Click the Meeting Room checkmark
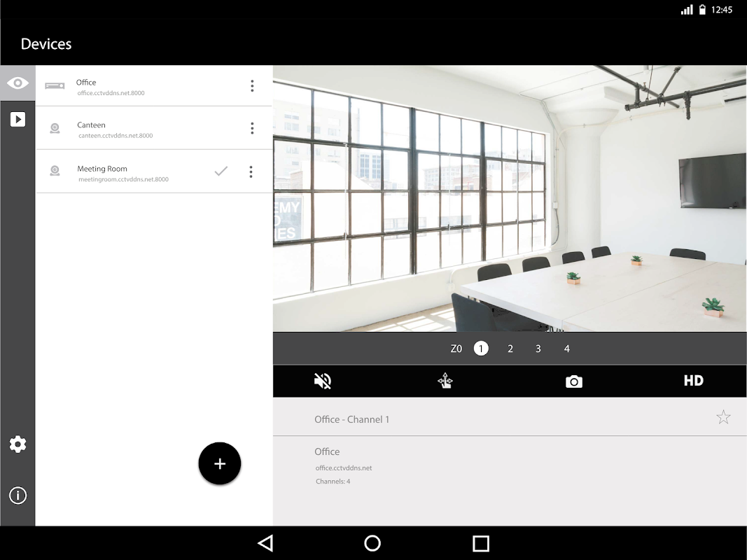Image resolution: width=747 pixels, height=560 pixels. tap(221, 171)
